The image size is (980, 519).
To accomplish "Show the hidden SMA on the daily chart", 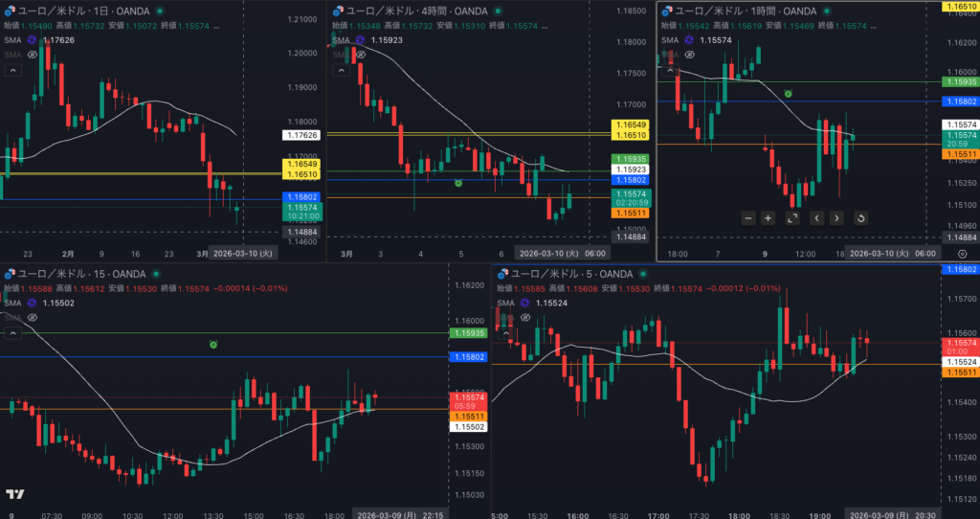I will [x=33, y=55].
